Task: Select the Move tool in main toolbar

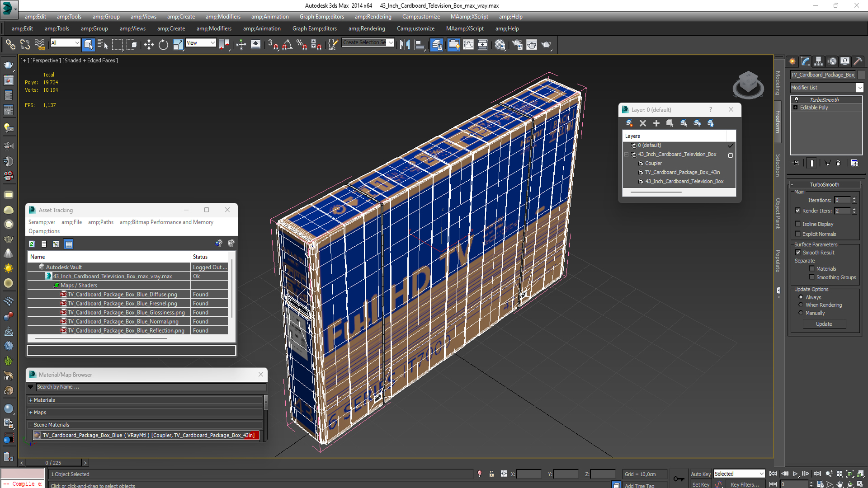Action: (149, 44)
